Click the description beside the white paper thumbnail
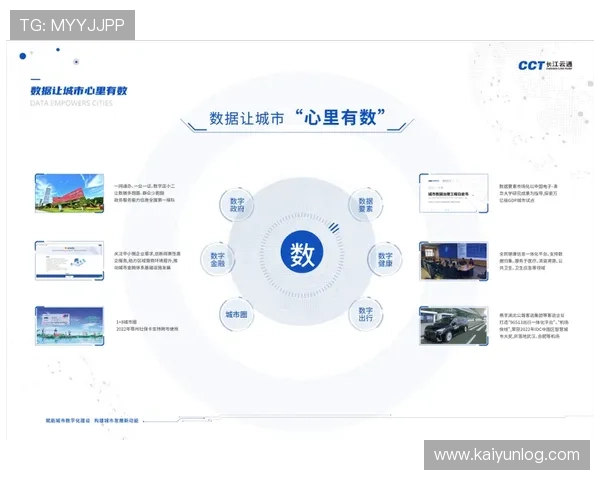600x480 pixels. [x=528, y=193]
